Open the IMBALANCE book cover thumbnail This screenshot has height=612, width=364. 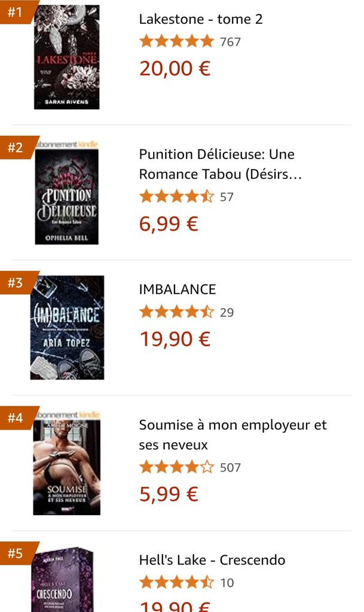67,328
